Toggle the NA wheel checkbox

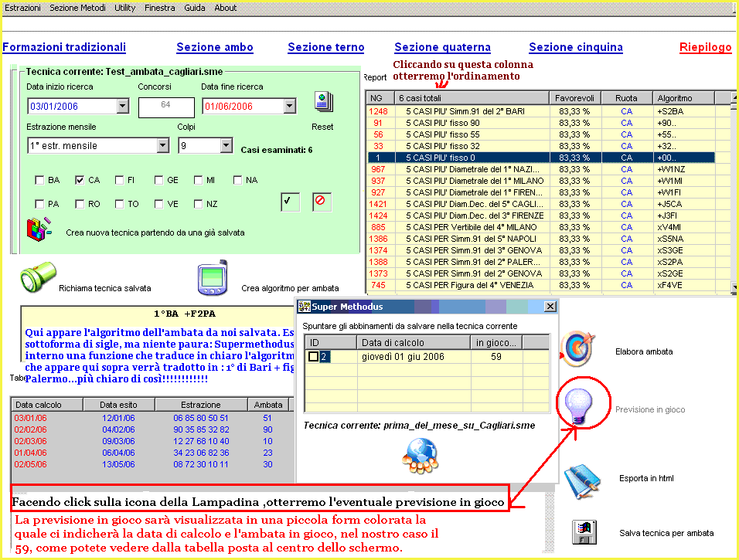pyautogui.click(x=237, y=180)
